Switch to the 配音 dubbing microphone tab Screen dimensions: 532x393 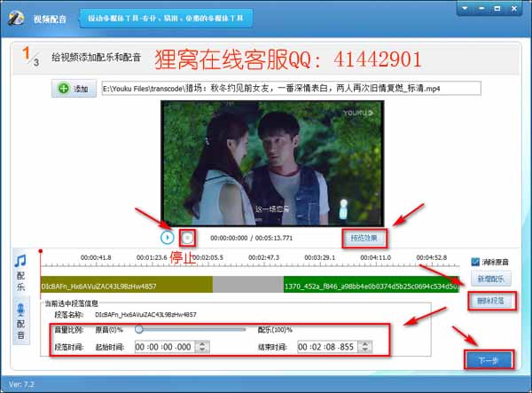tap(20, 321)
